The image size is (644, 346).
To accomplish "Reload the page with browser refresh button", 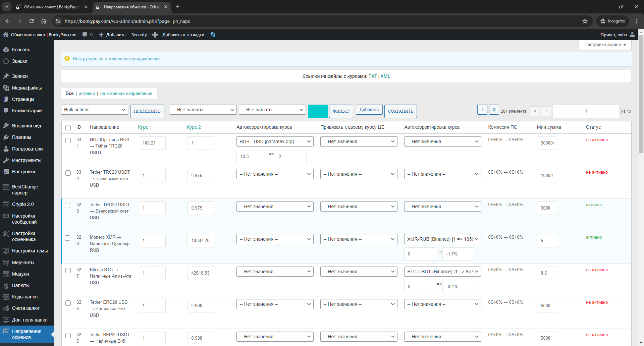I will point(32,21).
